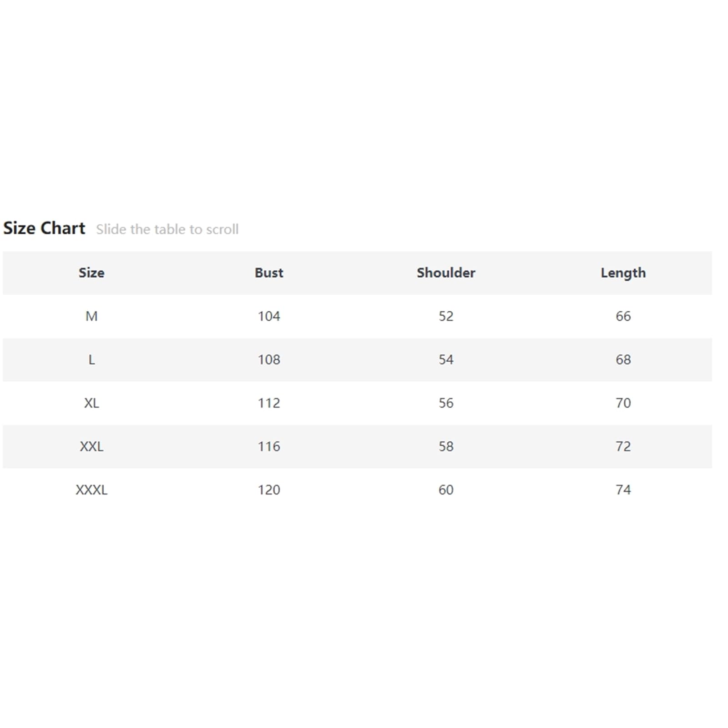Click bust value 108 for size L
The height and width of the screenshot is (728, 728).
[269, 360]
